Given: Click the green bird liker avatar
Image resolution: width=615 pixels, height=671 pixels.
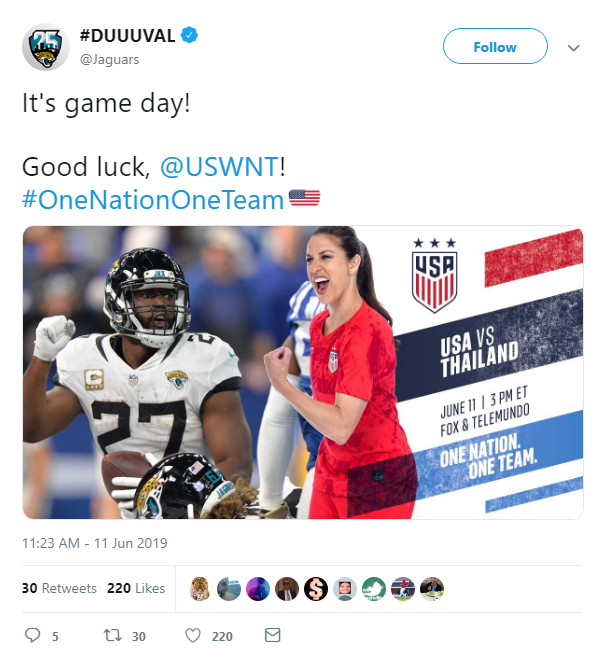Looking at the screenshot, I should click(x=374, y=589).
